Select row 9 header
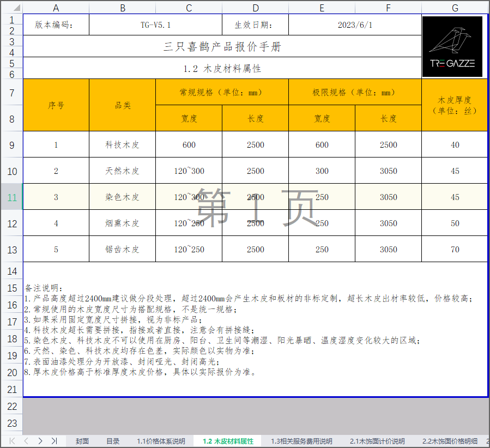The height and width of the screenshot is (448, 490). [12, 144]
